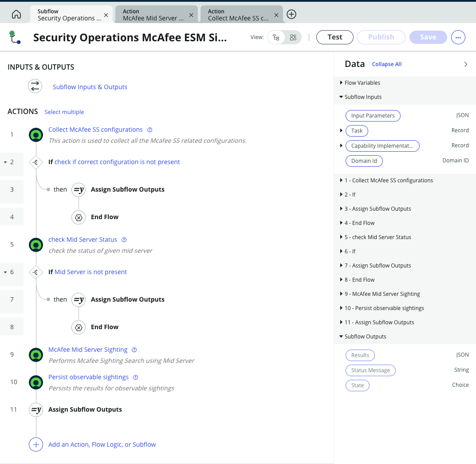This screenshot has height=464, width=476.
Task: Go to the home icon tab
Action: click(x=16, y=14)
